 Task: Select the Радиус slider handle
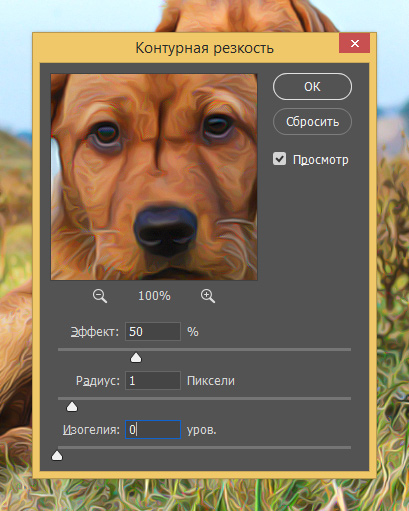pos(72,407)
